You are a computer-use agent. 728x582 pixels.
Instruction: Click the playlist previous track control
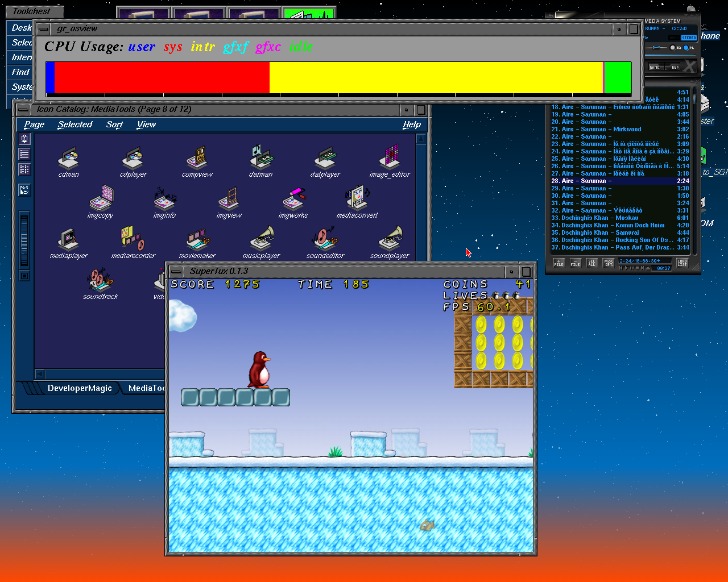click(621, 268)
